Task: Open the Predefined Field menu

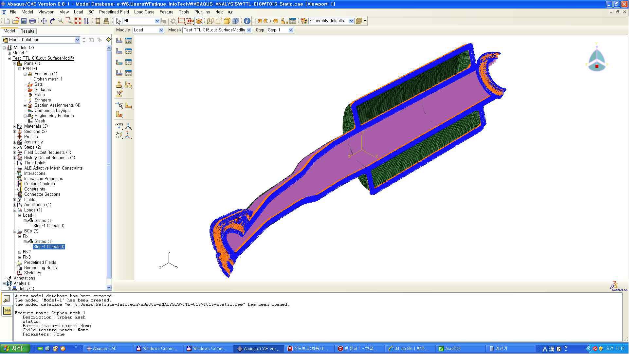Action: [114, 12]
